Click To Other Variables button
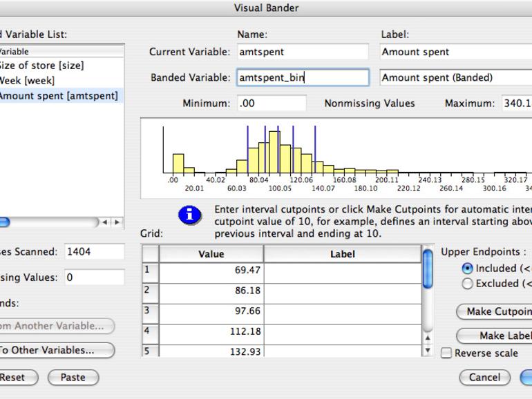 click(x=57, y=350)
